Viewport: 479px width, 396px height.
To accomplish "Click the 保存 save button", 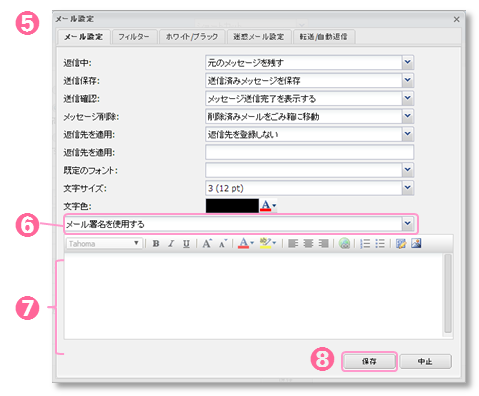I will coord(369,361).
